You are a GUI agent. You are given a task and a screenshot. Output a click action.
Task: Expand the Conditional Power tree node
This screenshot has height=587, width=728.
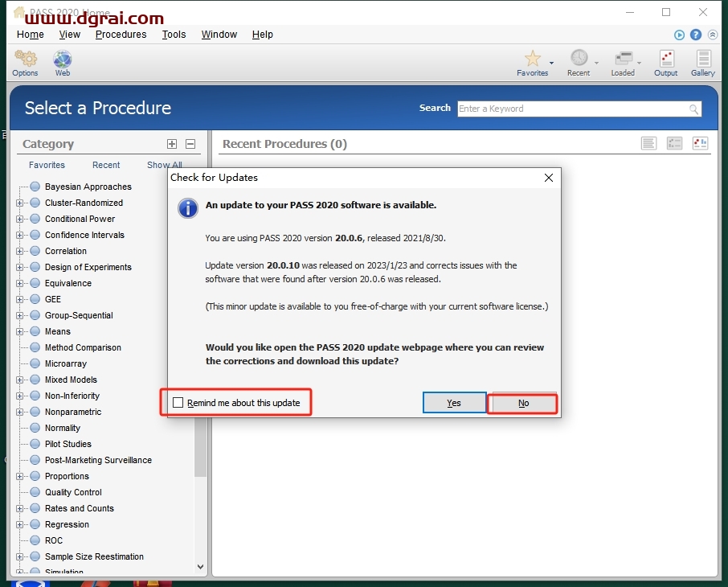click(19, 219)
